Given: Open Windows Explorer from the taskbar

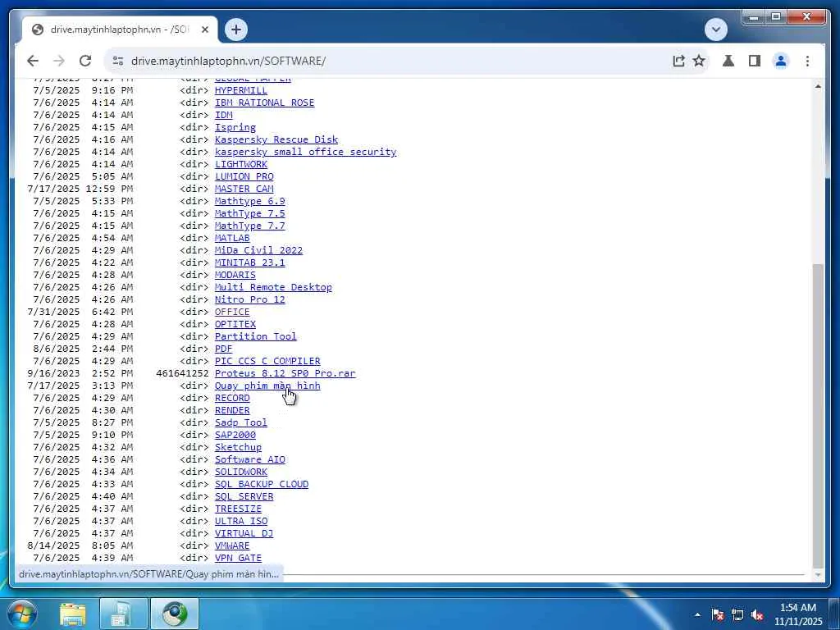Looking at the screenshot, I should pos(73,614).
